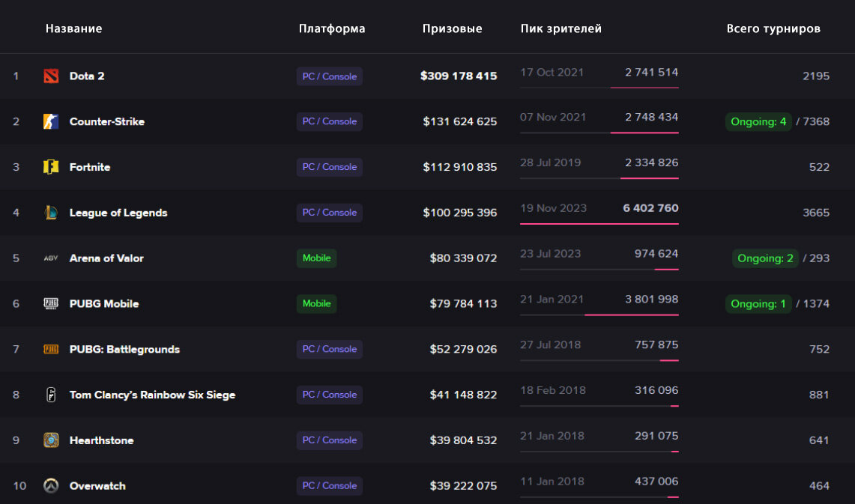Click peak viewers value 2 748 434
Screen dimensions: 855x504
tap(652, 117)
